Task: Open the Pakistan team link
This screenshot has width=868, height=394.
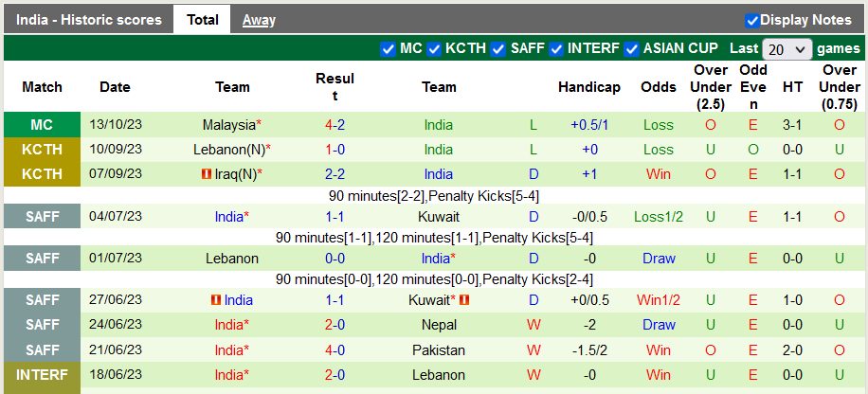Action: click(439, 350)
